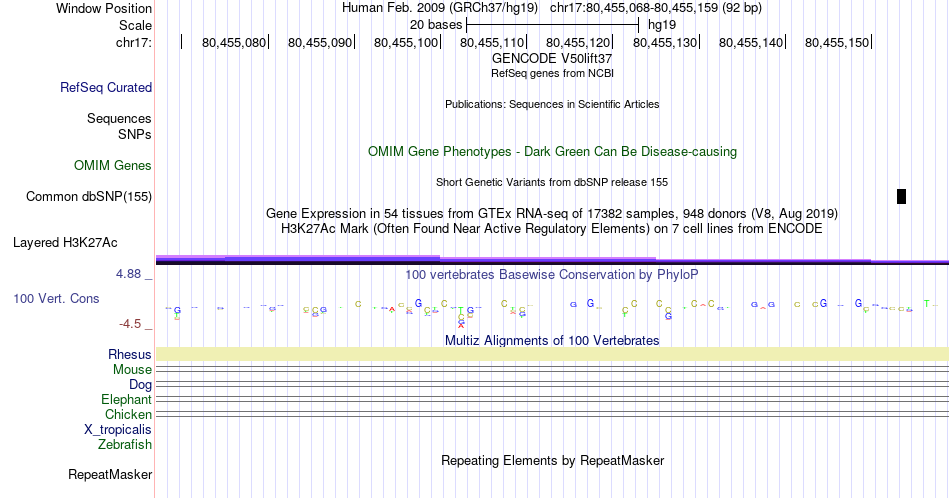950x498 pixels.
Task: Click the chr17: ruler label
Action: point(134,42)
